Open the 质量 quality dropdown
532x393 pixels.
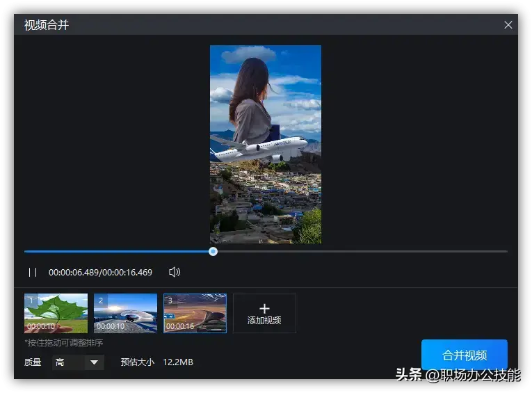pyautogui.click(x=78, y=362)
